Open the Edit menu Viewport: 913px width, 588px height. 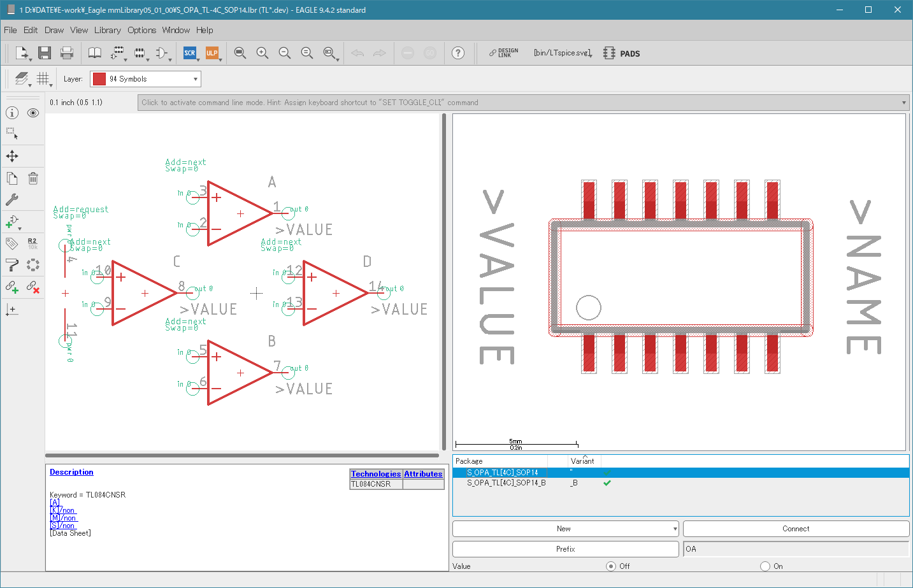[31, 30]
